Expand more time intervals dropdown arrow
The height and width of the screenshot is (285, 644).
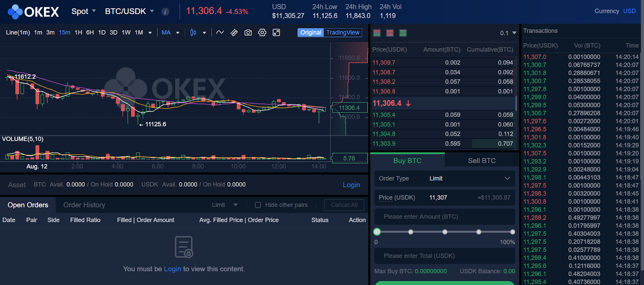click(150, 33)
